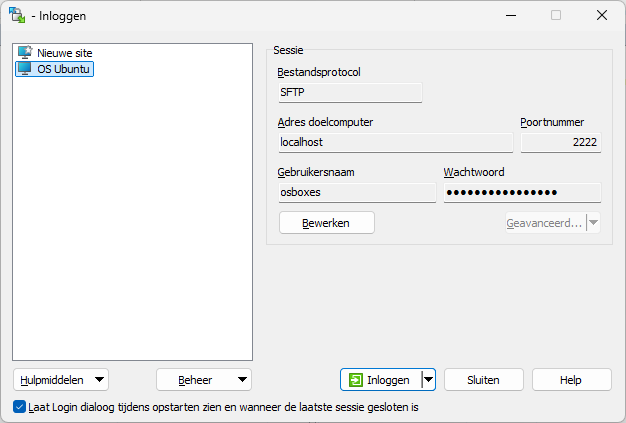This screenshot has width=626, height=423.
Task: Expand the Geavanceerd dropdown arrow
Action: [593, 222]
